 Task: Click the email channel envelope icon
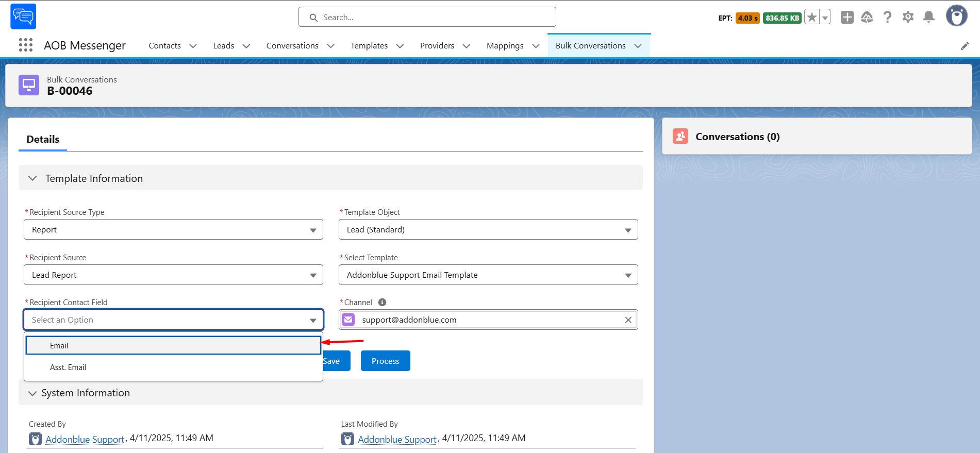click(x=348, y=320)
